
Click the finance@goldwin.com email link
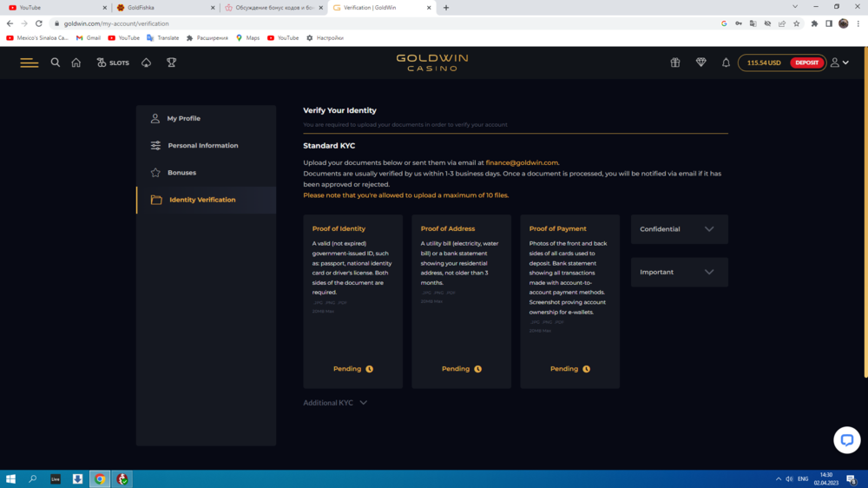pyautogui.click(x=522, y=162)
